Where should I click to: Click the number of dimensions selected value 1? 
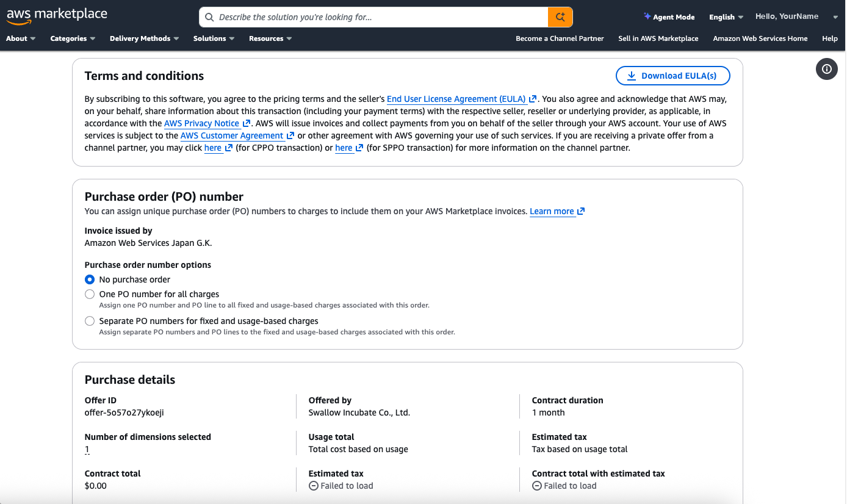(x=87, y=449)
